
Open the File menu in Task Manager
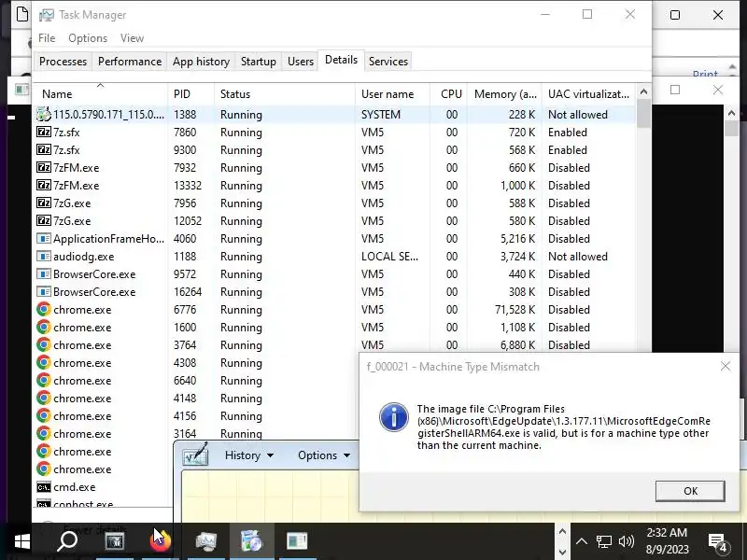[x=47, y=38]
